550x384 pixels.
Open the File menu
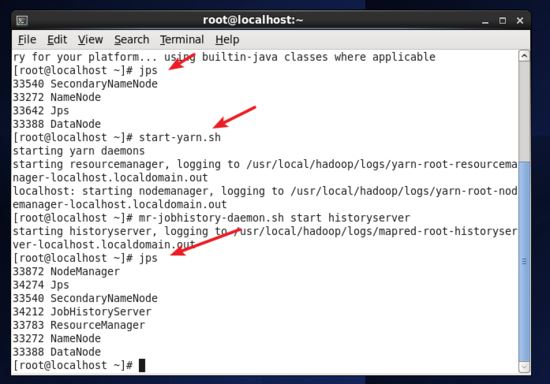27,40
